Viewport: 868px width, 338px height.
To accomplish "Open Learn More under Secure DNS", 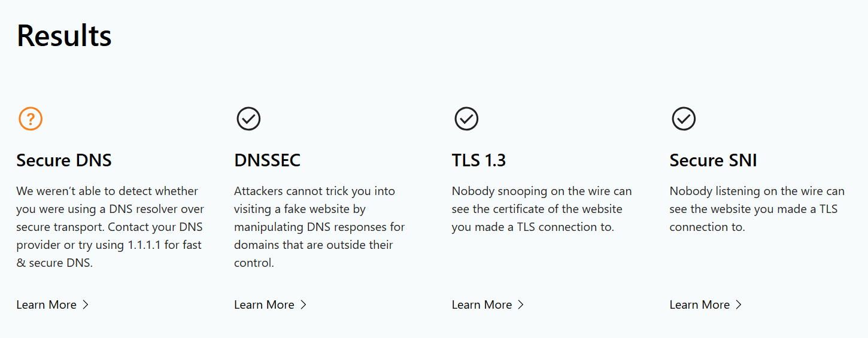I will [47, 304].
